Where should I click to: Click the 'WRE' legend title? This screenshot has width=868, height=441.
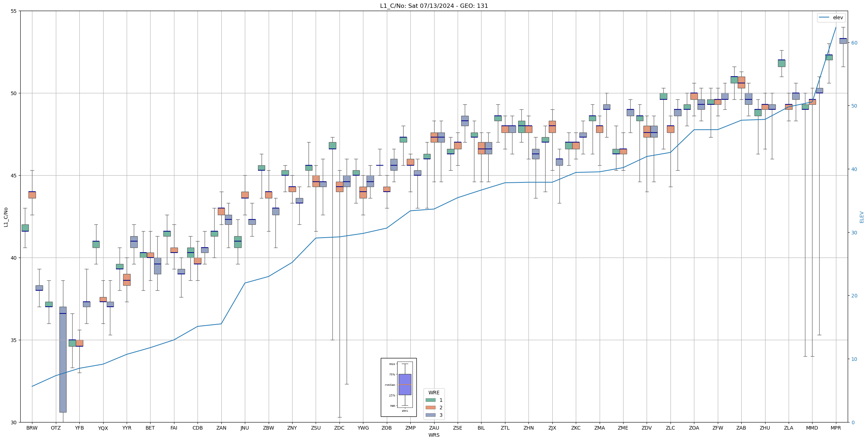(x=434, y=393)
